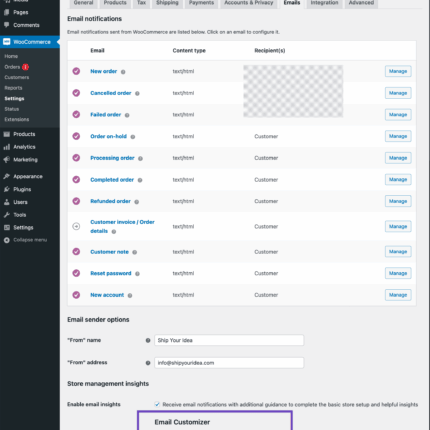
Task: Open the Accounts & Privacy tab
Action: pos(249,3)
